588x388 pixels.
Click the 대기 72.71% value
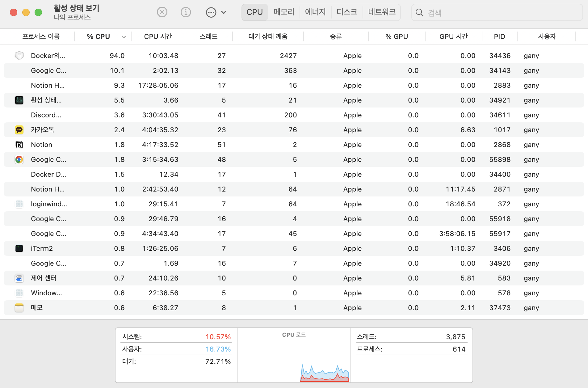218,361
